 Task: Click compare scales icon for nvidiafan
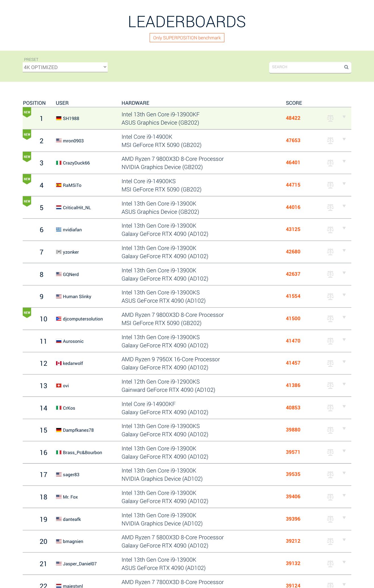click(330, 229)
